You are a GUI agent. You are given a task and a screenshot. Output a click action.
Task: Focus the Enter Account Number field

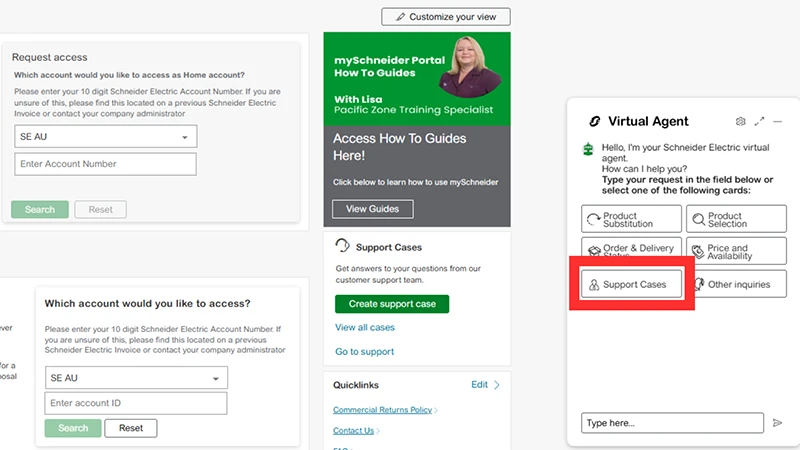coord(105,164)
